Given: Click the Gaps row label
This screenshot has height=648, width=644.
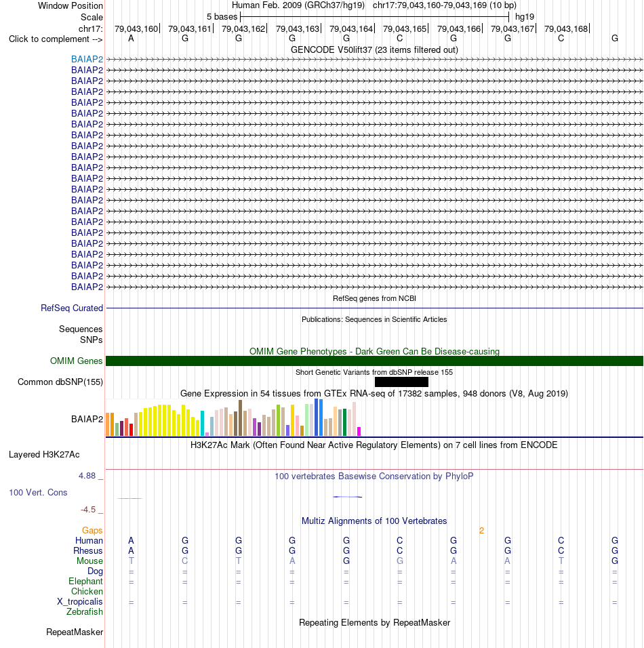Looking at the screenshot, I should coord(92,530).
